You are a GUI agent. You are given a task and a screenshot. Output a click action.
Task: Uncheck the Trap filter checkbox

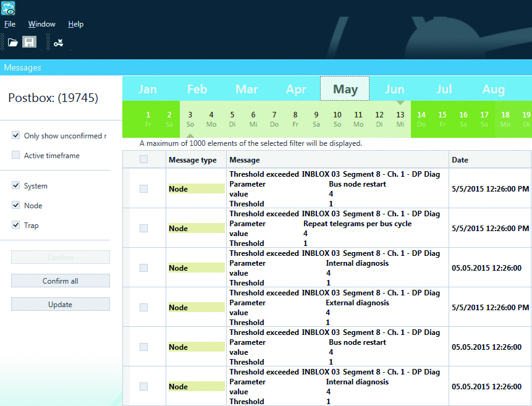16,226
